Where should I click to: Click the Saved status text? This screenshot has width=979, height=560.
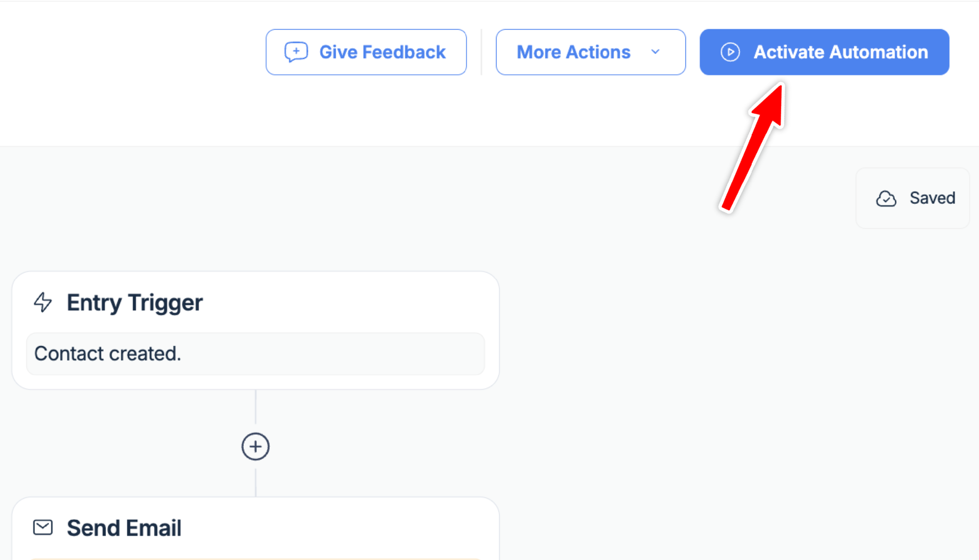tap(932, 198)
